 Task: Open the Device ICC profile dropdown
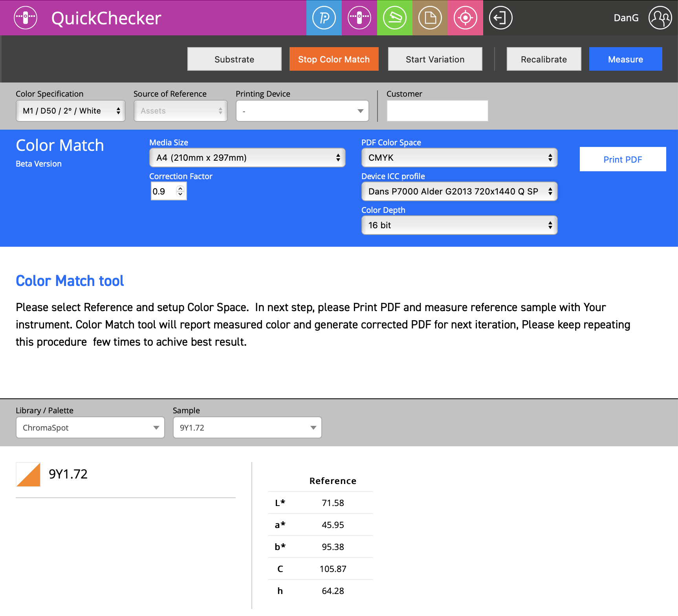(459, 191)
